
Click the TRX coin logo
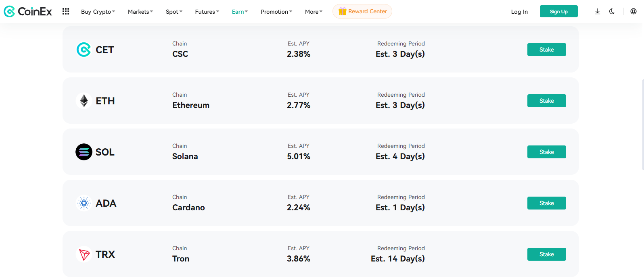coord(84,254)
